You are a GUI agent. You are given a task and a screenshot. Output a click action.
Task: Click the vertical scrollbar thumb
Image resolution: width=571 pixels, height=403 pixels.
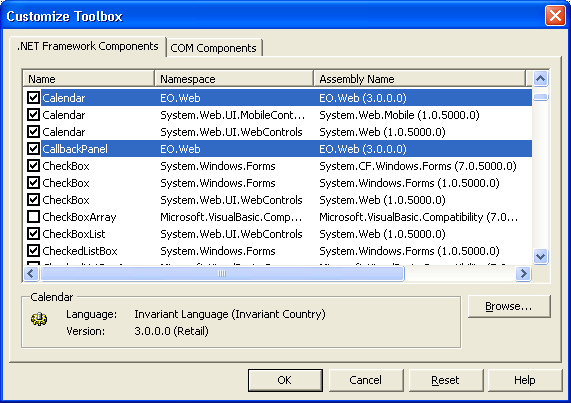tap(541, 97)
